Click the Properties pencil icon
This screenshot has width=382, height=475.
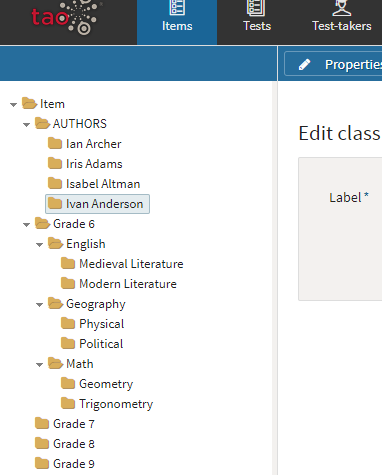[304, 64]
